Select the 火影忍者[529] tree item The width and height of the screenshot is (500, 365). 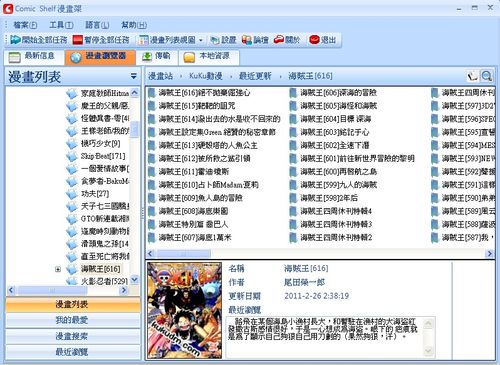click(104, 281)
